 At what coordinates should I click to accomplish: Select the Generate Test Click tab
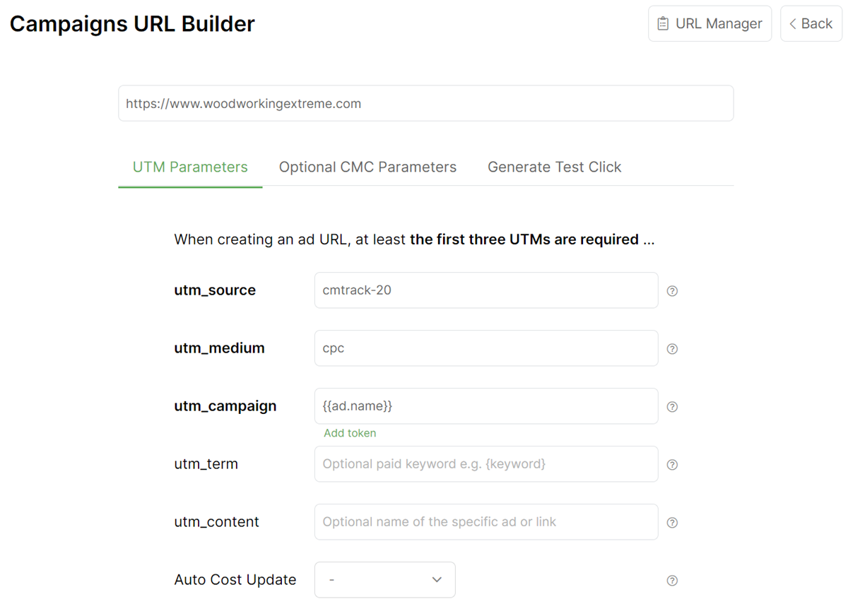point(554,167)
